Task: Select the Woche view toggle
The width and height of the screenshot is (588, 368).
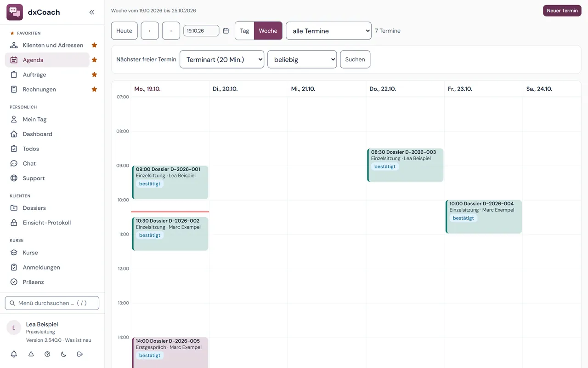Action: [268, 31]
